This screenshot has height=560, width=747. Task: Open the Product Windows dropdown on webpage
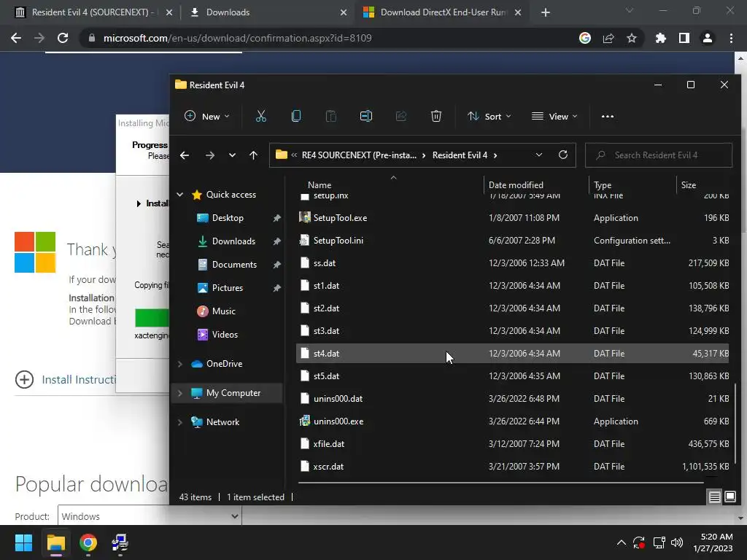point(150,516)
